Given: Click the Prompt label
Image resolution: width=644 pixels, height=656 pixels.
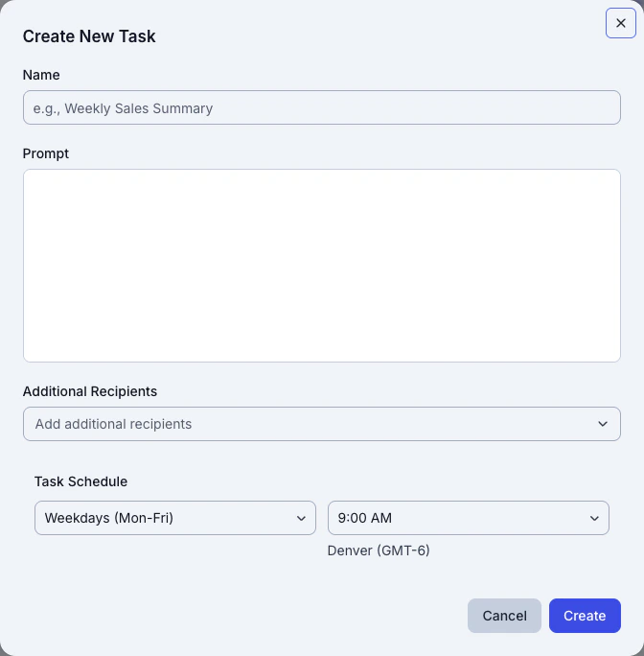Looking at the screenshot, I should (x=46, y=153).
